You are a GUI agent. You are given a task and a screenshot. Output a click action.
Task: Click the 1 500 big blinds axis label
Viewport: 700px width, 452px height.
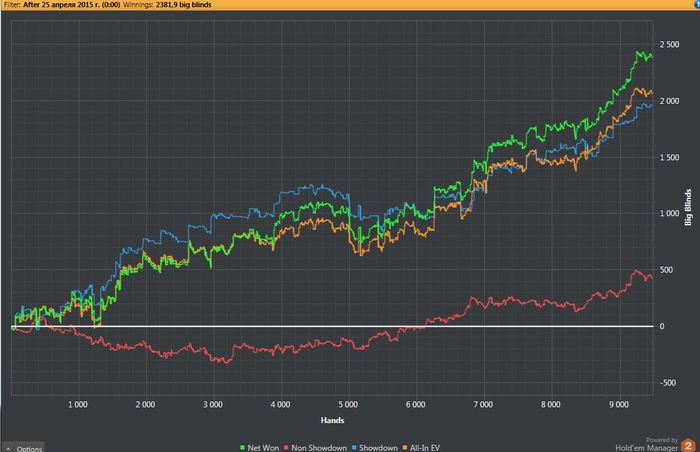[669, 158]
